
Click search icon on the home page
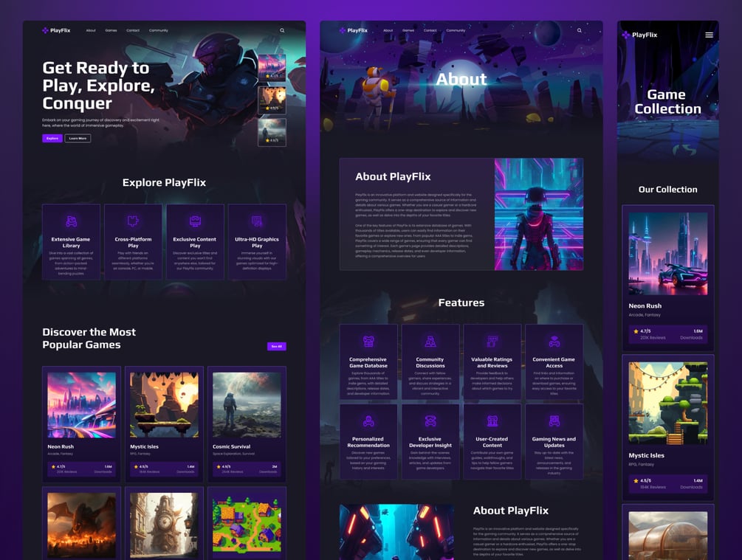(x=282, y=30)
